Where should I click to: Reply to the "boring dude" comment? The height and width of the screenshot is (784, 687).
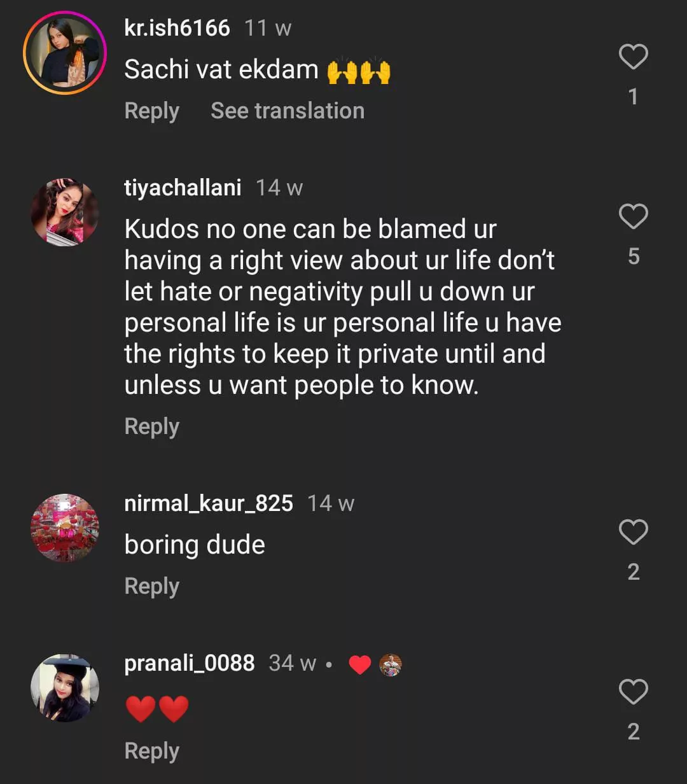click(x=151, y=586)
